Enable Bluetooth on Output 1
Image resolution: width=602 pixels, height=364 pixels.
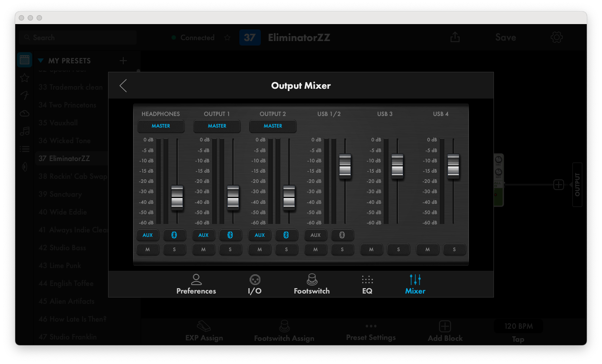(x=231, y=235)
